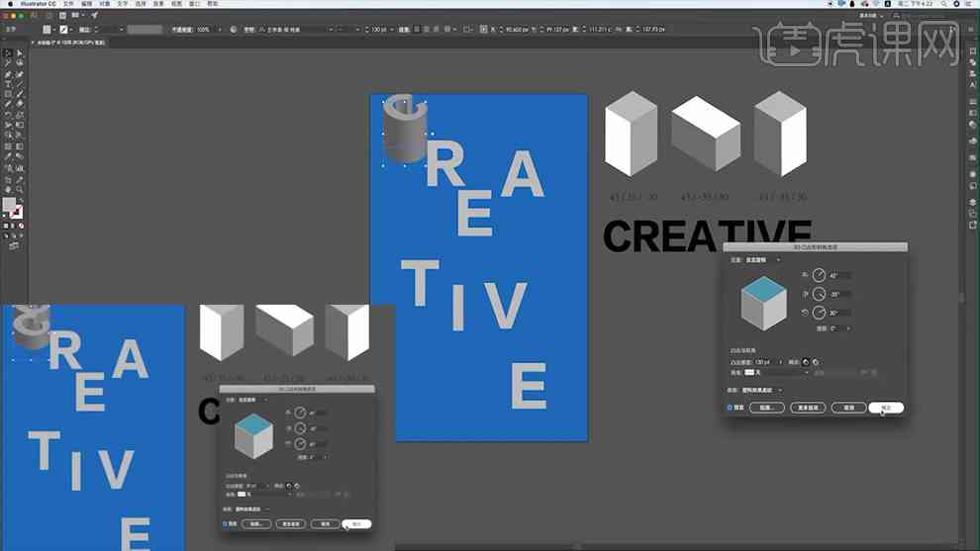
Task: Open the workspace switcher dropdown at top right
Action: click(871, 16)
